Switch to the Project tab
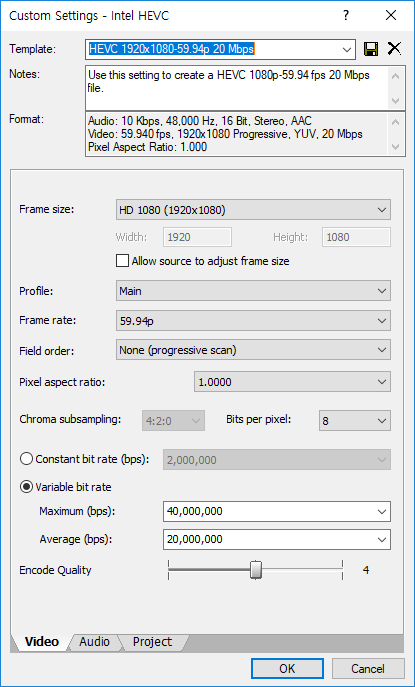This screenshot has height=687, width=415. pos(153,642)
